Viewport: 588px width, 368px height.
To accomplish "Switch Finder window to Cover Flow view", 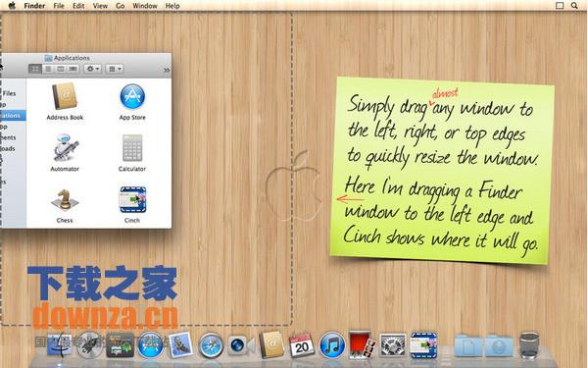I will click(73, 69).
